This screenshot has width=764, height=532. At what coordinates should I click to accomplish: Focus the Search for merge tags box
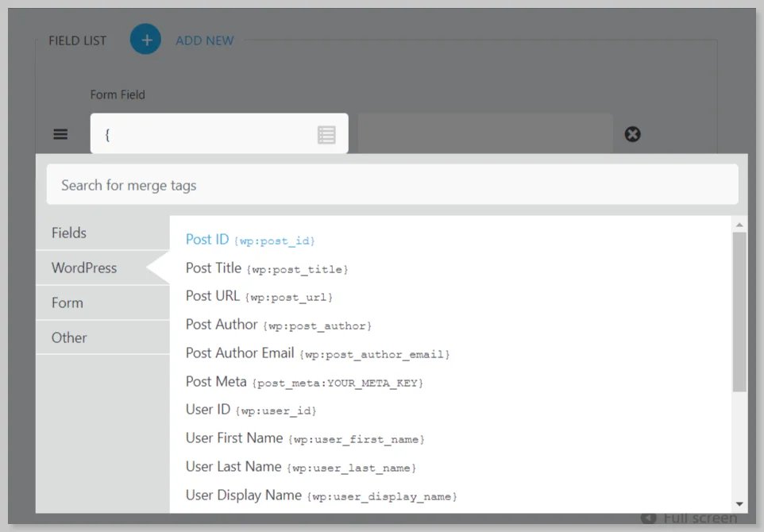pos(392,185)
